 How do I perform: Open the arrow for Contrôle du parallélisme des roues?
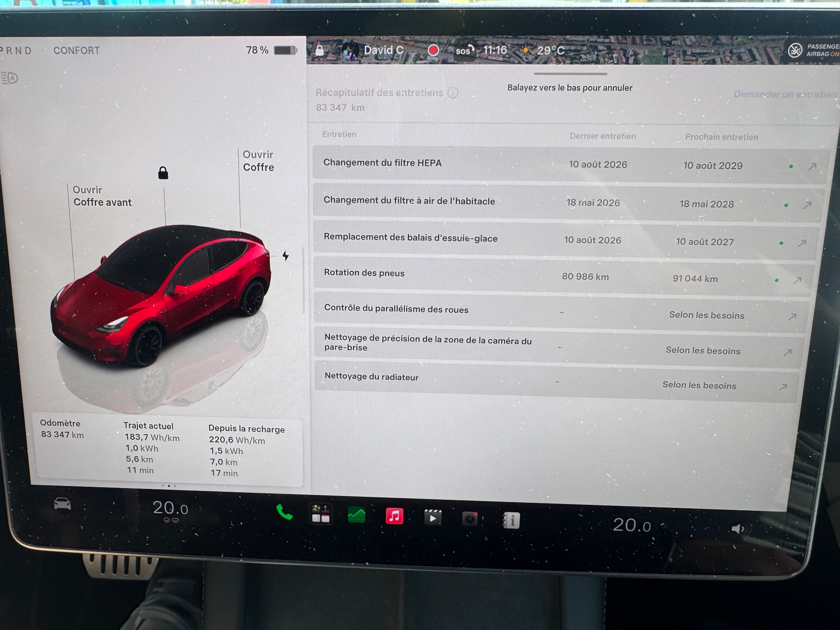click(792, 317)
